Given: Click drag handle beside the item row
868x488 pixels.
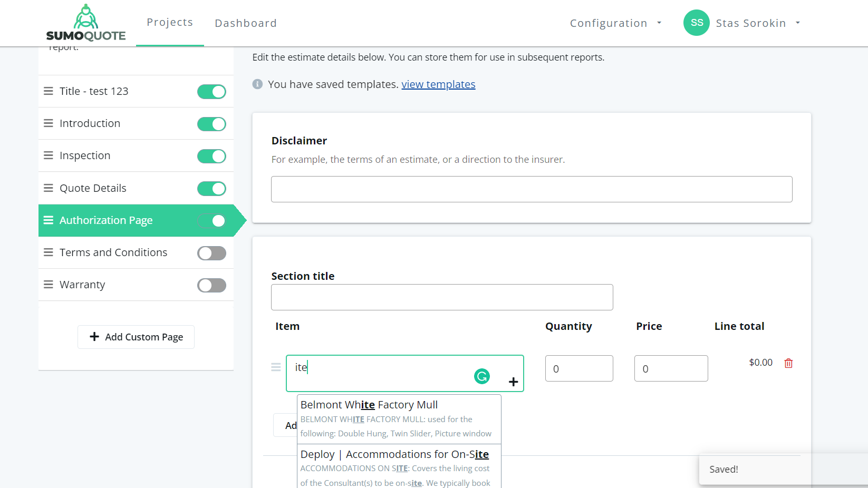Looking at the screenshot, I should coord(276,367).
